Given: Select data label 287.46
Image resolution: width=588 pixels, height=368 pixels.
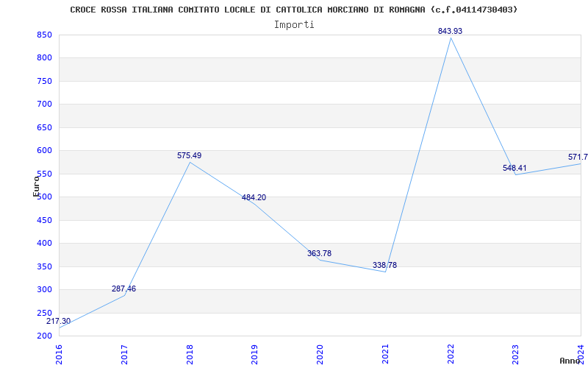Looking at the screenshot, I should (x=123, y=289).
